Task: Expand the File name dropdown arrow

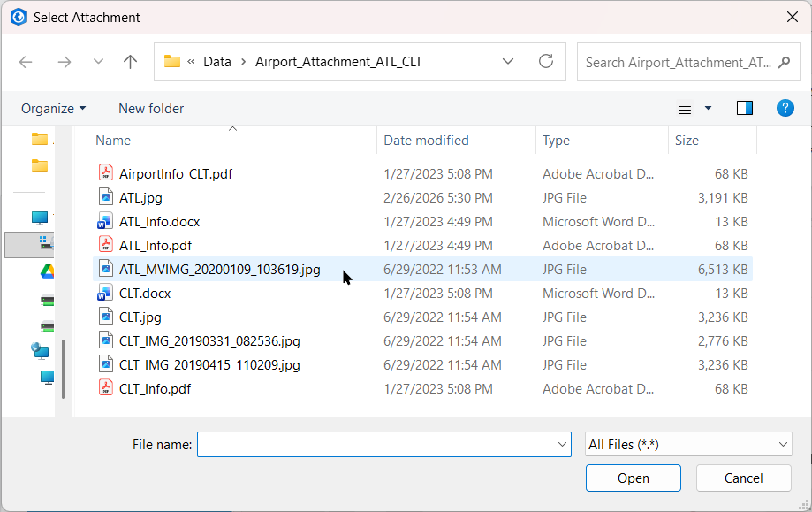Action: pos(562,444)
